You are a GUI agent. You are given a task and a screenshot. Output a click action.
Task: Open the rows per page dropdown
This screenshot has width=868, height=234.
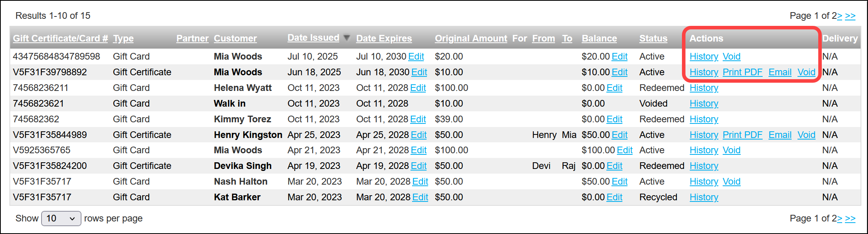[x=61, y=218]
